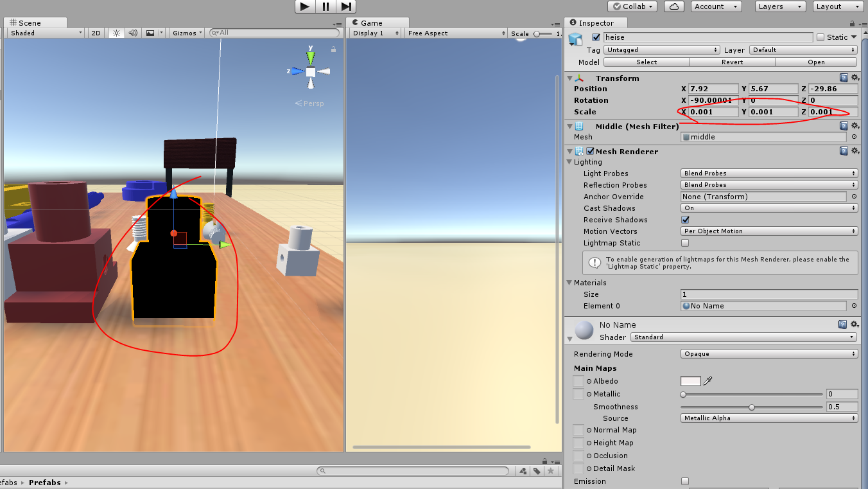Toggle scene lighting sun icon
Screen dimensions: 868x489
(116, 33)
